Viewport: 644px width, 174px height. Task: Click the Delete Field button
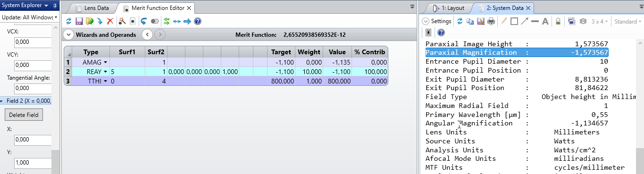24,115
